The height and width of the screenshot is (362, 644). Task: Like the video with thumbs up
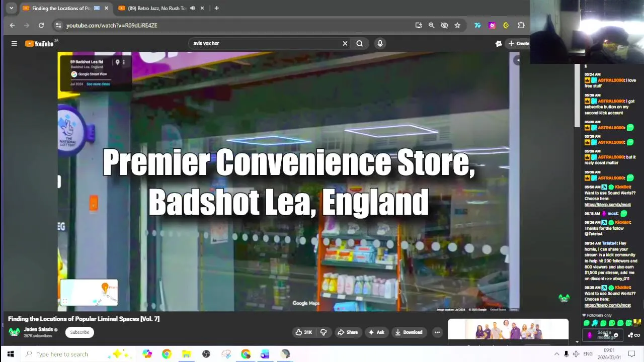303,332
